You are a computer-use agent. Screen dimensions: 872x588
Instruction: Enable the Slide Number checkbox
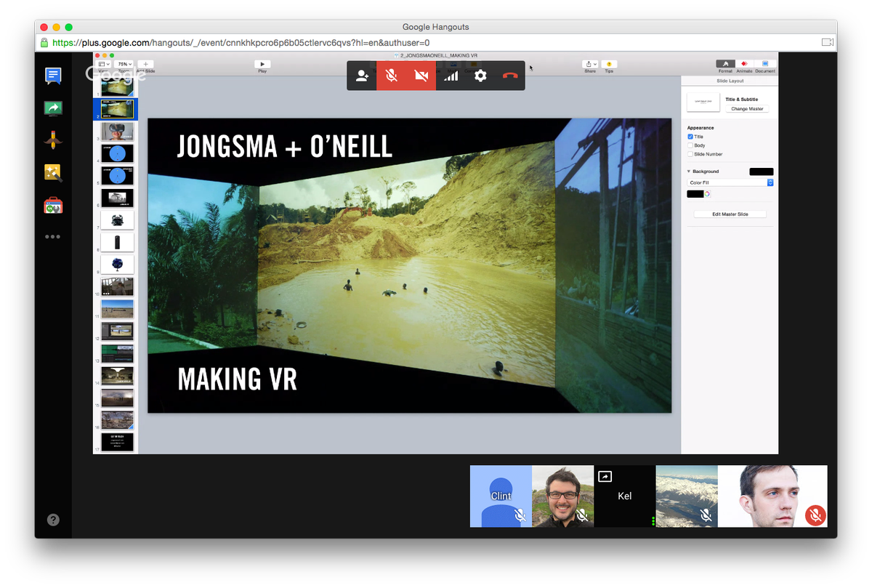(690, 154)
